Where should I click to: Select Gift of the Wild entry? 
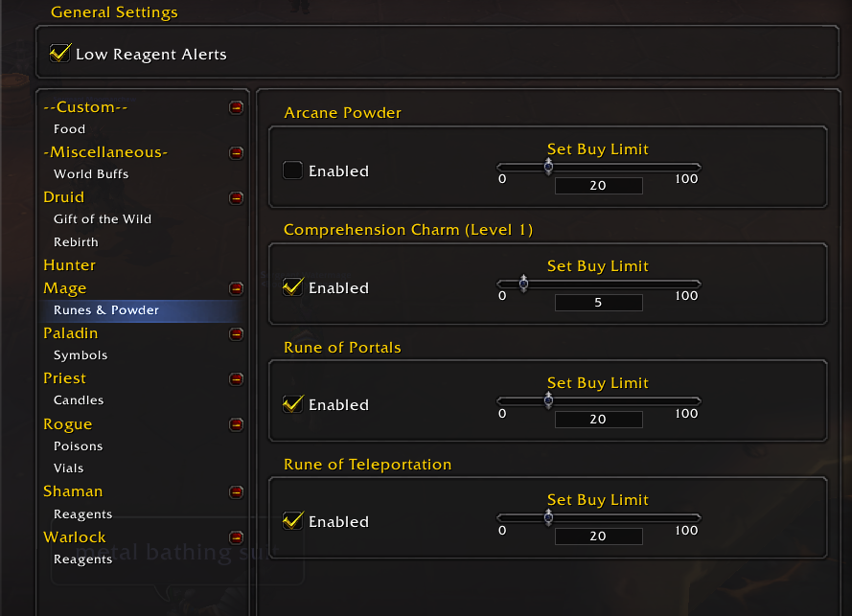click(103, 219)
